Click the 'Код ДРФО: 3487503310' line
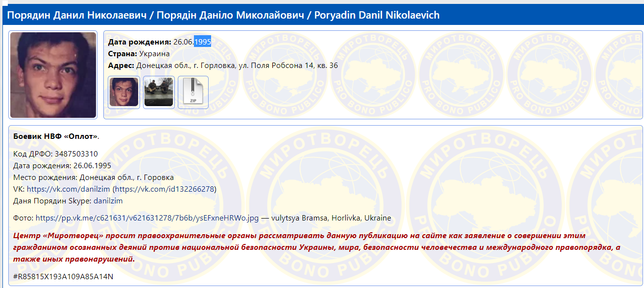This screenshot has width=644, height=288. tap(55, 154)
